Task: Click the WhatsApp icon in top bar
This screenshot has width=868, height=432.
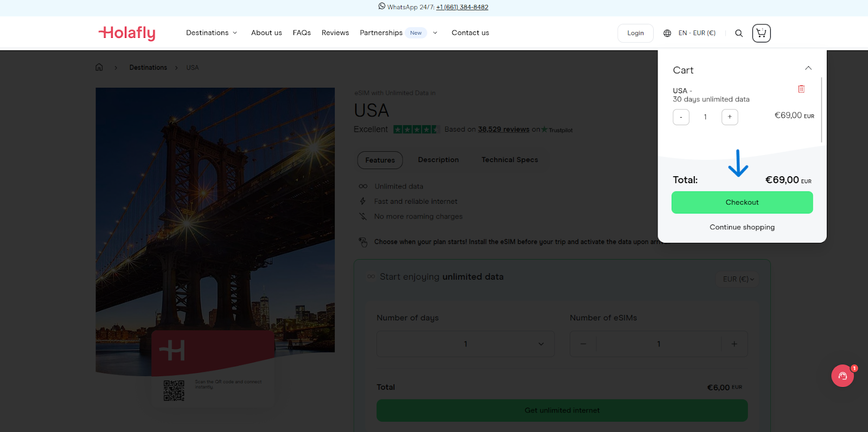Action: [382, 7]
